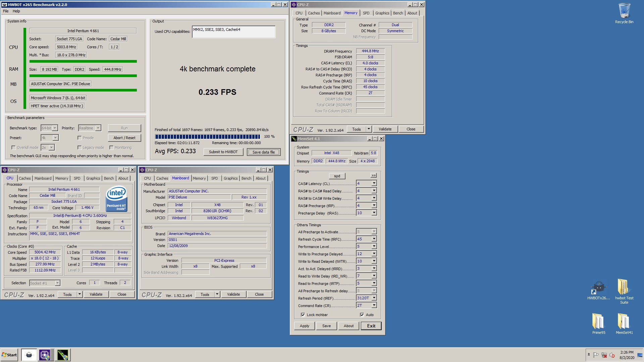The image size is (644, 362).
Task: Click Exit button in MemSet
Action: (x=371, y=326)
